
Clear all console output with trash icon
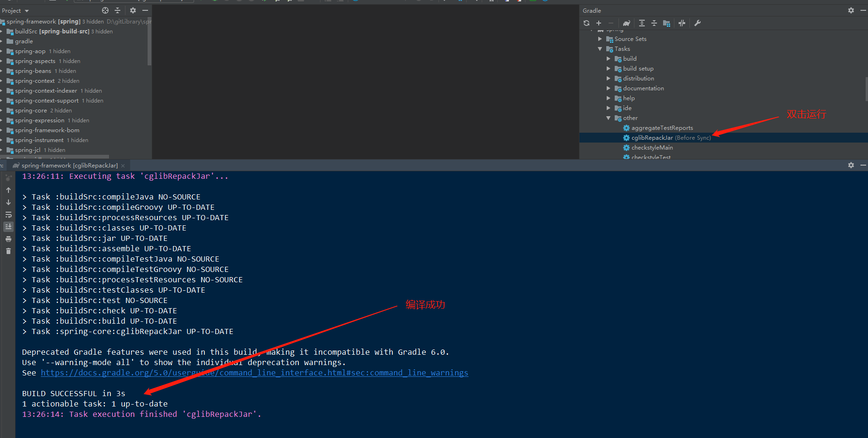point(8,251)
